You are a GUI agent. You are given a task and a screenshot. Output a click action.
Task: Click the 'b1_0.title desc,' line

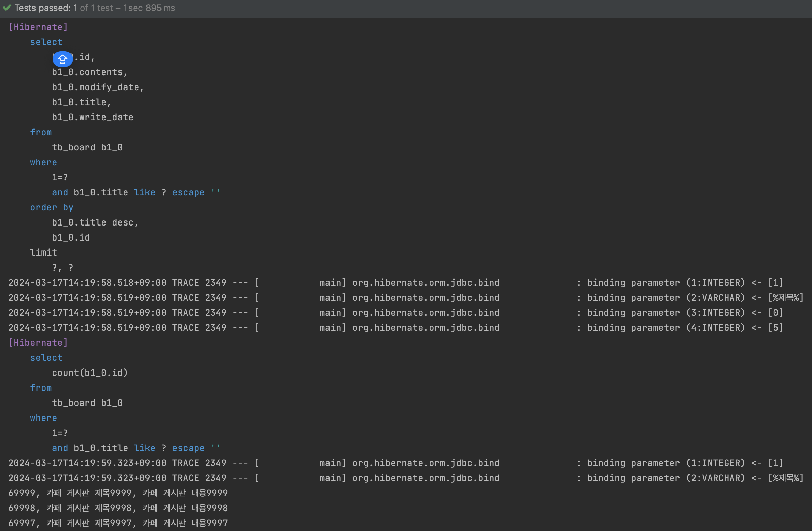click(95, 222)
